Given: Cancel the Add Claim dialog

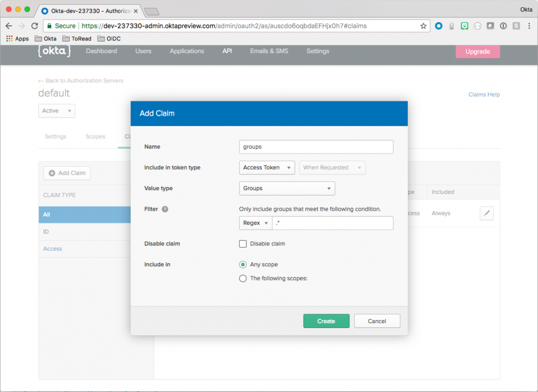Looking at the screenshot, I should [x=377, y=321].
